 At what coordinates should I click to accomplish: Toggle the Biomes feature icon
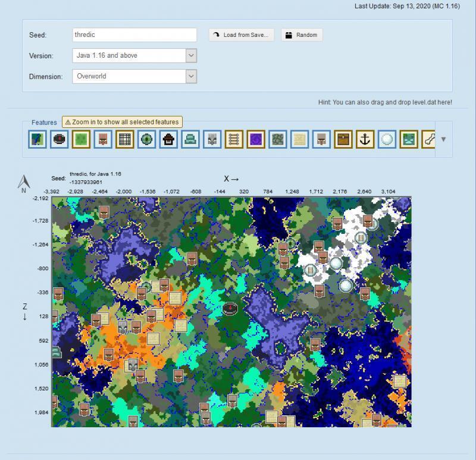pos(37,139)
